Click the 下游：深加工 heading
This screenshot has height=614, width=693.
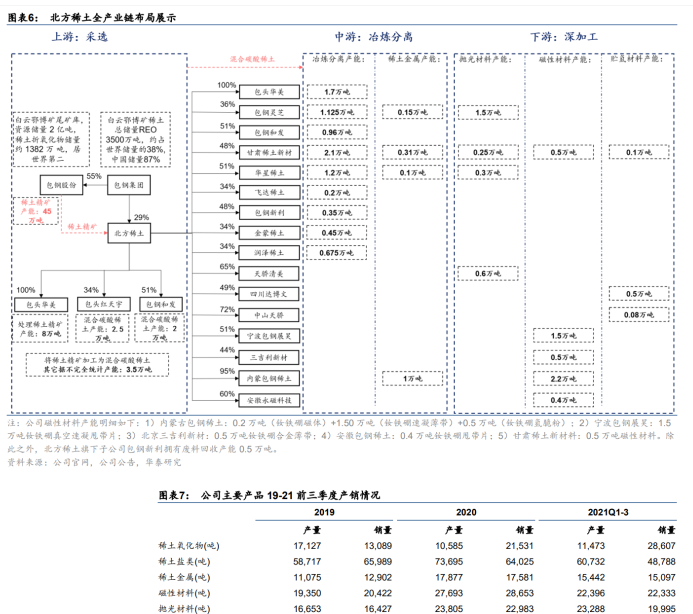[564, 37]
